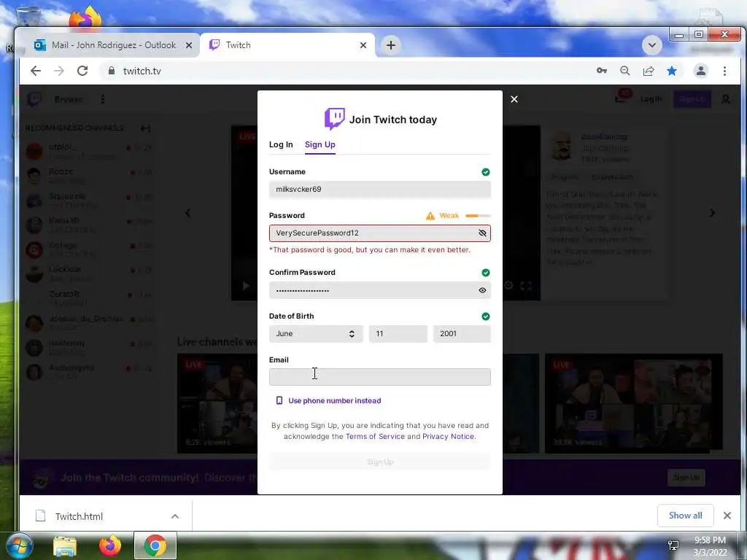Open the Terms of Service link
The image size is (747, 560).
point(375,436)
